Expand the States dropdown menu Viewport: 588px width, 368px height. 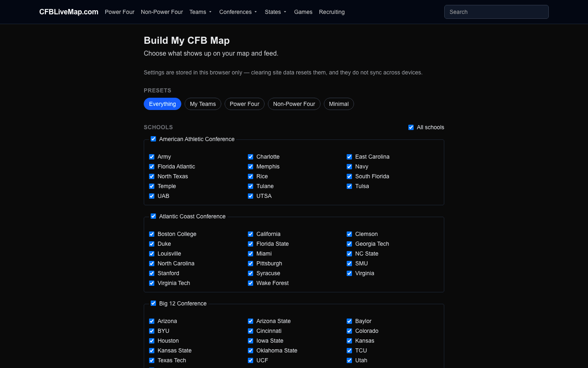[276, 12]
